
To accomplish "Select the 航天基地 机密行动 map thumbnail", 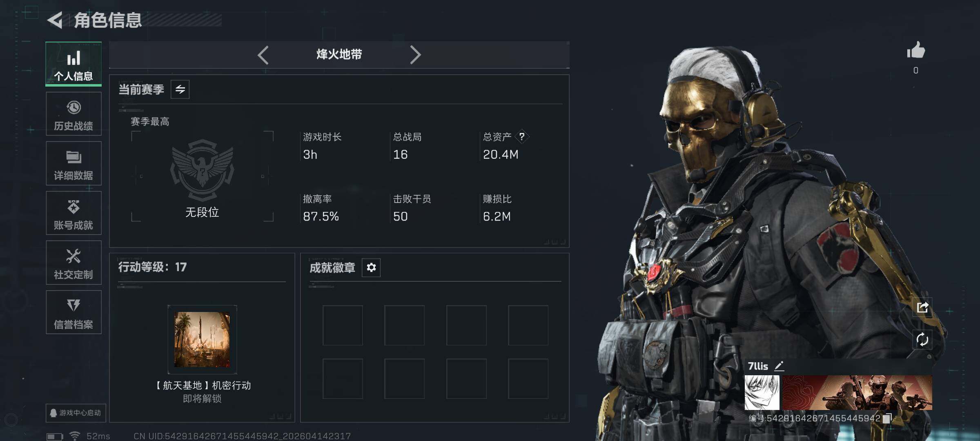I will click(x=202, y=339).
